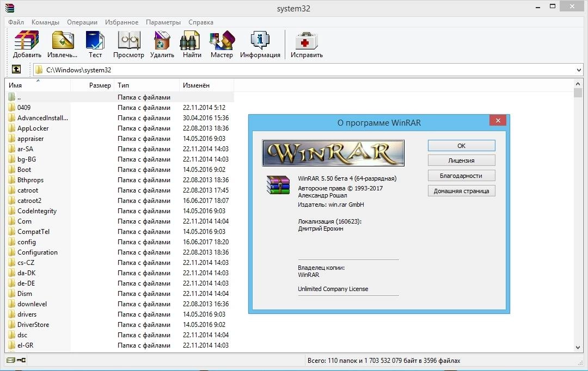Click the drive and key status bar icon

click(x=16, y=360)
